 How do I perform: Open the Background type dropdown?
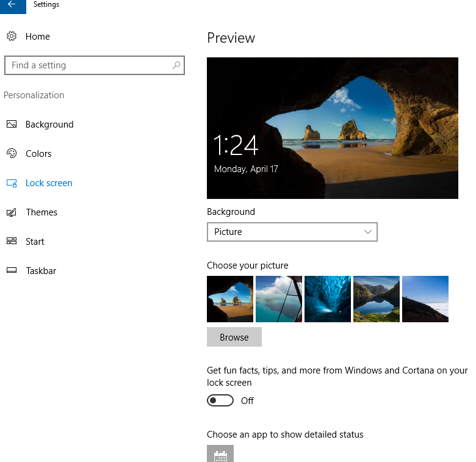coord(292,232)
